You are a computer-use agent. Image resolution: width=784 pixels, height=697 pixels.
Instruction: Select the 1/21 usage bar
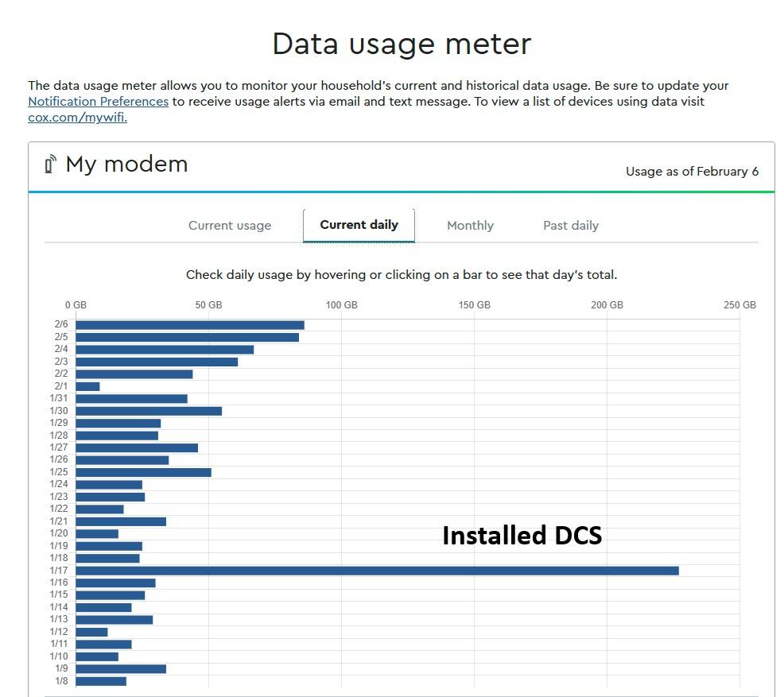click(121, 521)
